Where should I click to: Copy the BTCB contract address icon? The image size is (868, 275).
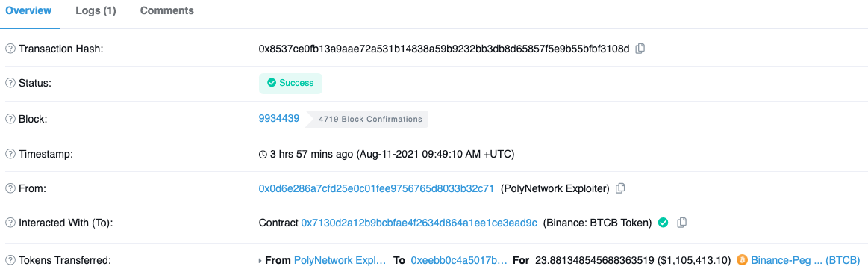[682, 223]
